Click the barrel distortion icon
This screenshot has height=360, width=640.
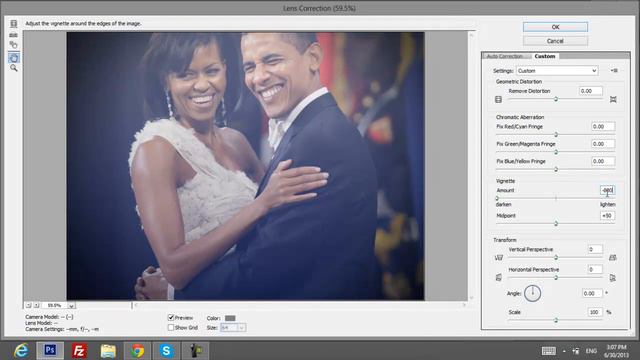pos(498,99)
